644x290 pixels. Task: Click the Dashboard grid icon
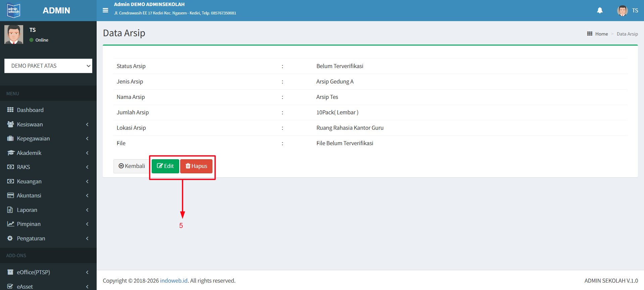(x=10, y=110)
